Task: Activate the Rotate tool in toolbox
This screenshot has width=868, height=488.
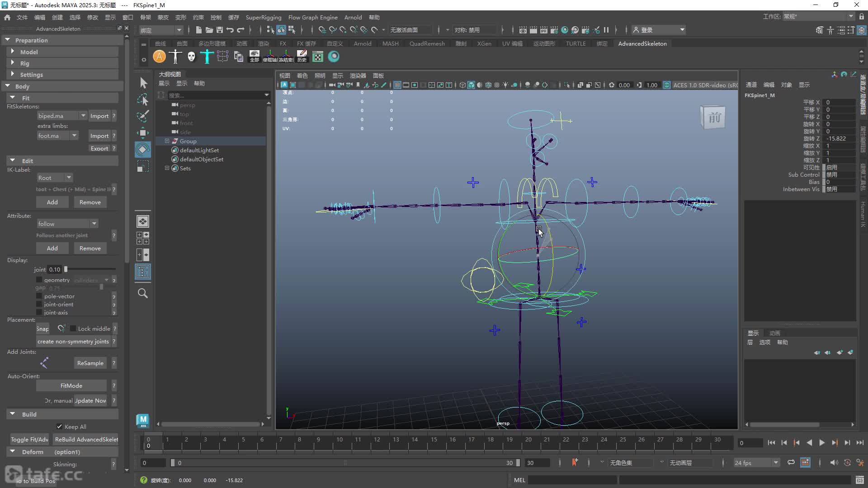Action: tap(143, 150)
